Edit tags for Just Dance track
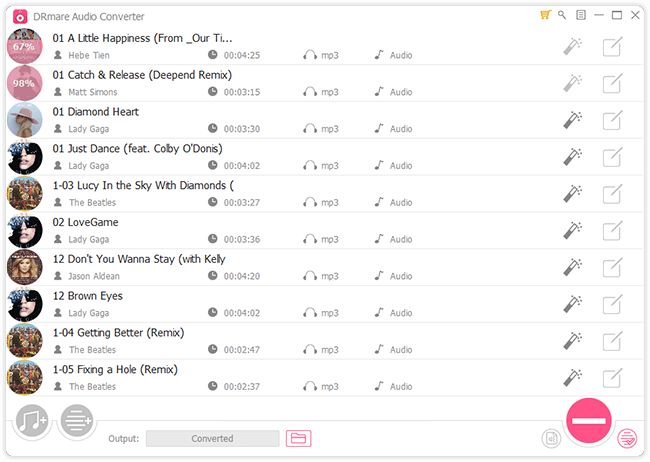 (612, 157)
